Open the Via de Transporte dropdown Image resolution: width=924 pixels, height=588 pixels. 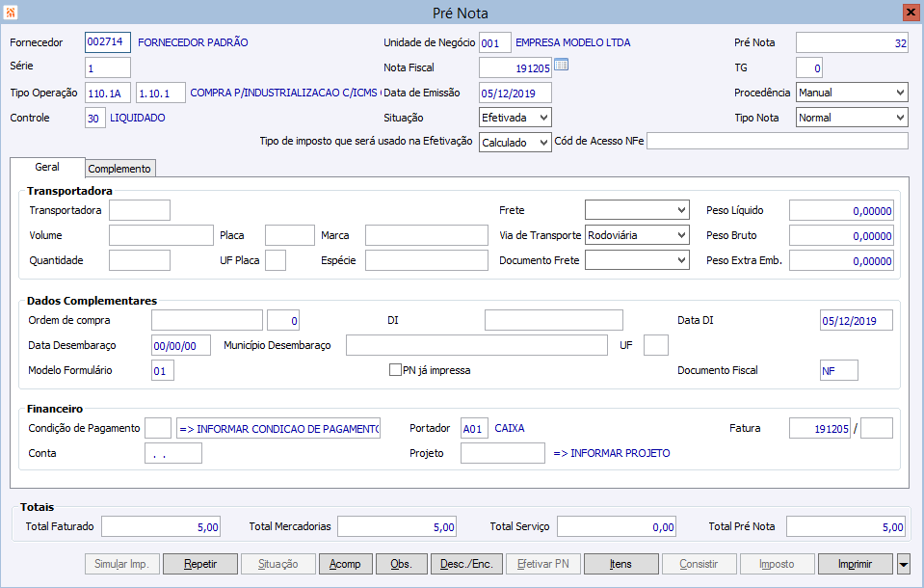click(637, 235)
